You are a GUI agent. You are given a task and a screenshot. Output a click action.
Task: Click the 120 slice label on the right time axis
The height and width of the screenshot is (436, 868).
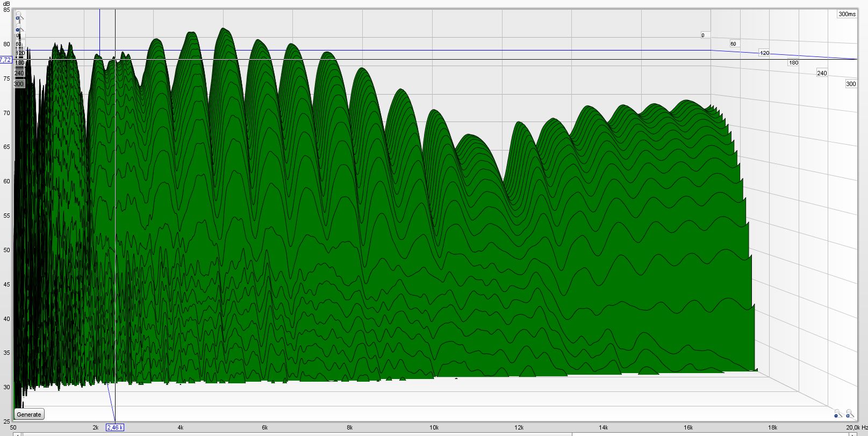click(x=764, y=53)
